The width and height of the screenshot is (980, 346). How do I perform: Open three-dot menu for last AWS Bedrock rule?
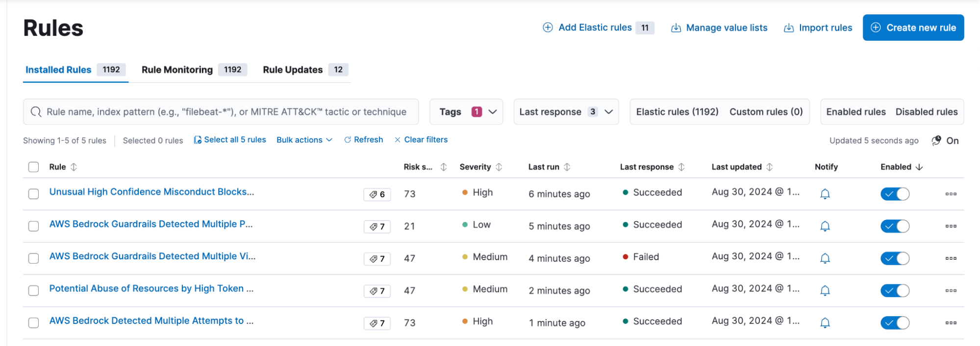(x=951, y=323)
